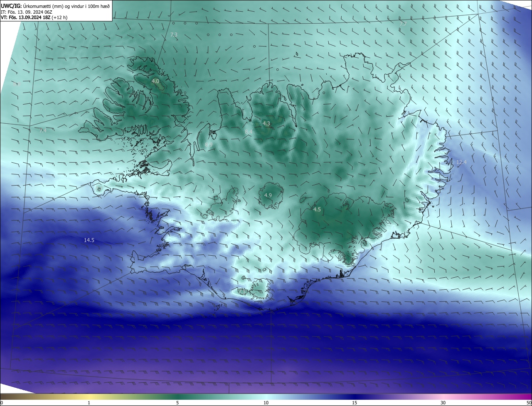The image size is (532, 406).
Task: Click the 7.3 value label in the north
Action: pyautogui.click(x=174, y=35)
